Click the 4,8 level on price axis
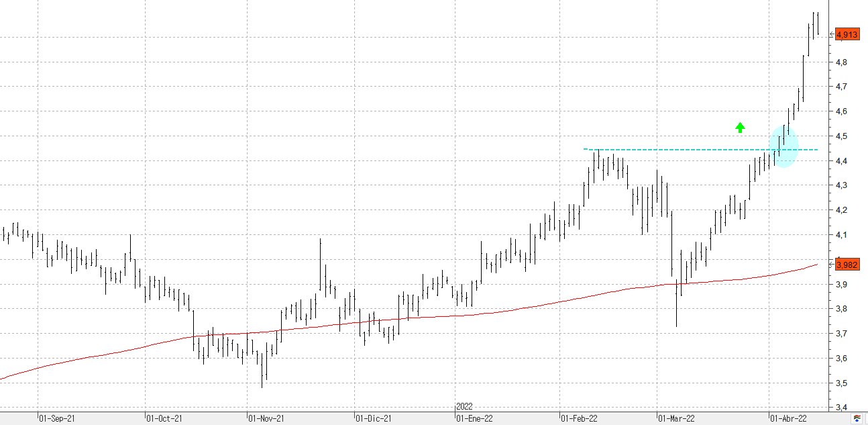868x425 pixels. (x=841, y=62)
